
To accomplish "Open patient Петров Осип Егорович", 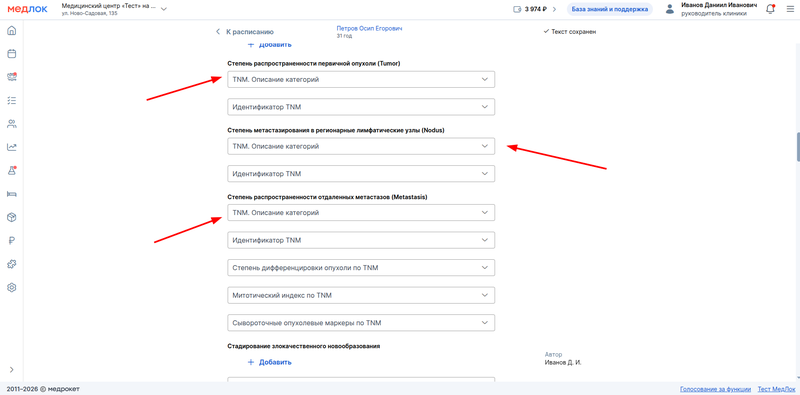I will click(369, 29).
